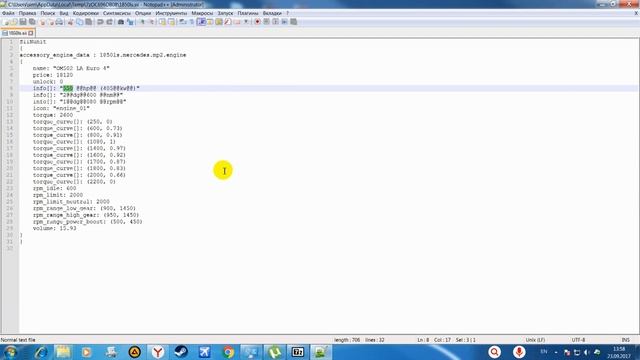Image resolution: width=640 pixels, height=360 pixels.
Task: Open Find dialog via the binoculars icon
Action: click(x=121, y=22)
